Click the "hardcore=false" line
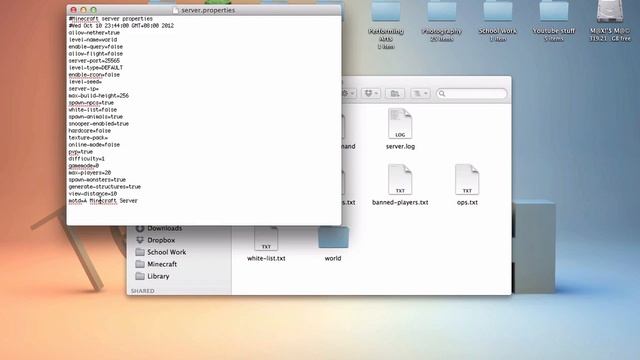Viewport: 640px width, 360px height. [x=89, y=131]
